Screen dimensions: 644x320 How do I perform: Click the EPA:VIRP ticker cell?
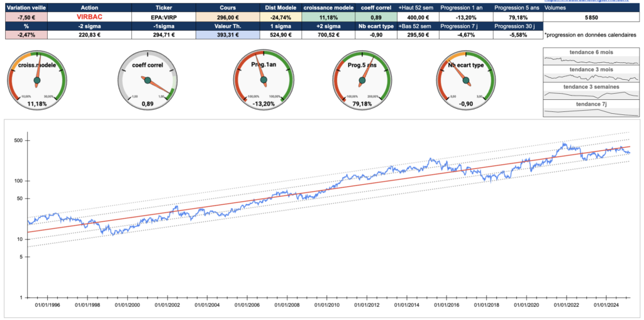coord(164,17)
